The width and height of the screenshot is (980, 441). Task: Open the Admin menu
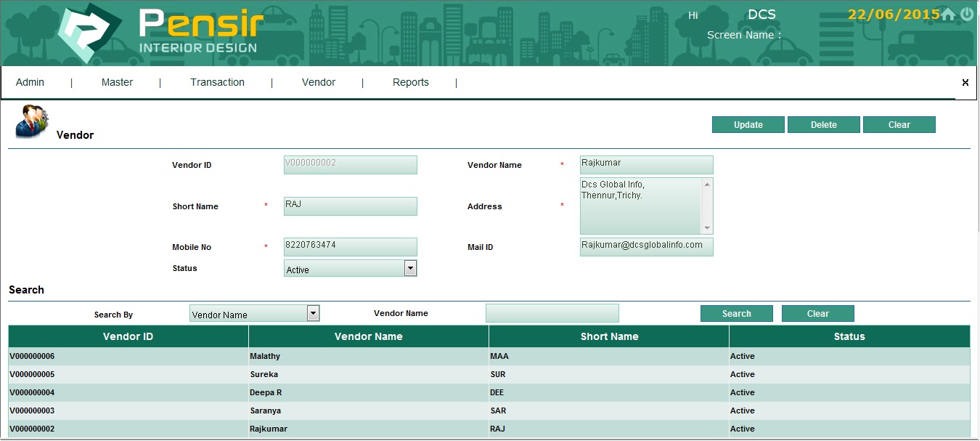[30, 83]
